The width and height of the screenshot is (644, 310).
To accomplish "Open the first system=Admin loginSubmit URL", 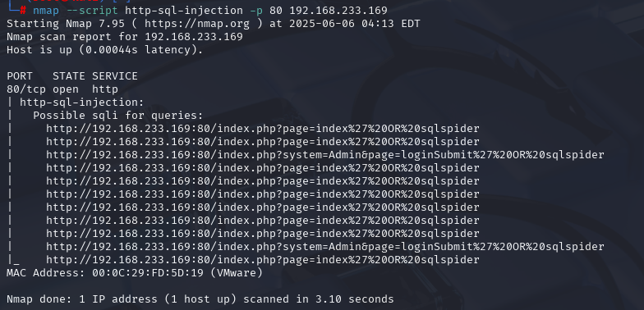I will click(325, 155).
